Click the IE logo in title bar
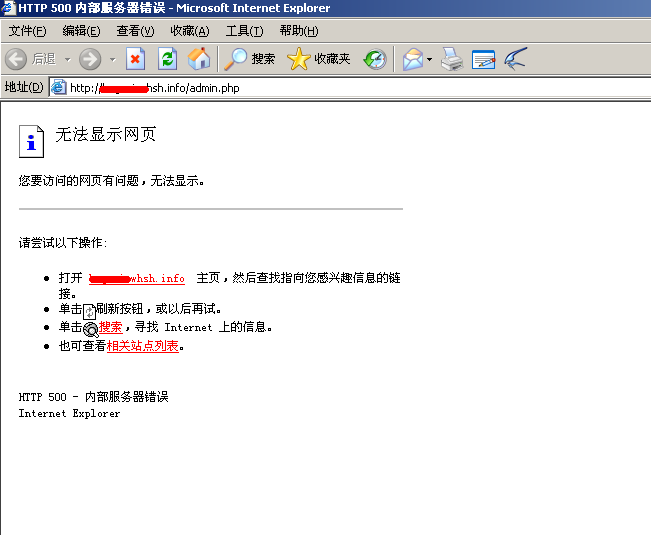This screenshot has height=535, width=651. tap(8, 7)
